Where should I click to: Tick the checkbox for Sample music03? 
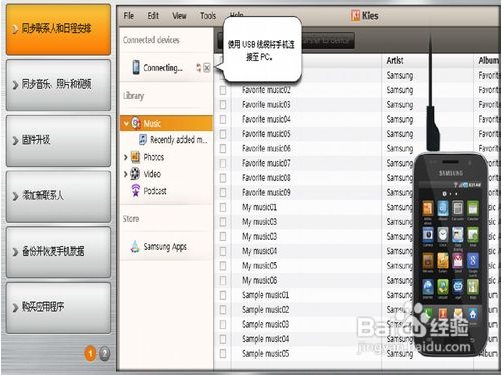223,325
